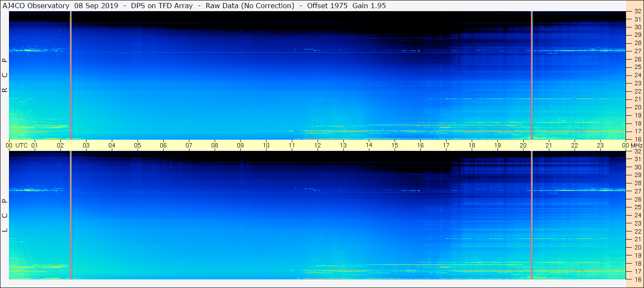This screenshot has height=288, width=644.
Task: Click the '03' hour label on time axis
Action: [86, 145]
